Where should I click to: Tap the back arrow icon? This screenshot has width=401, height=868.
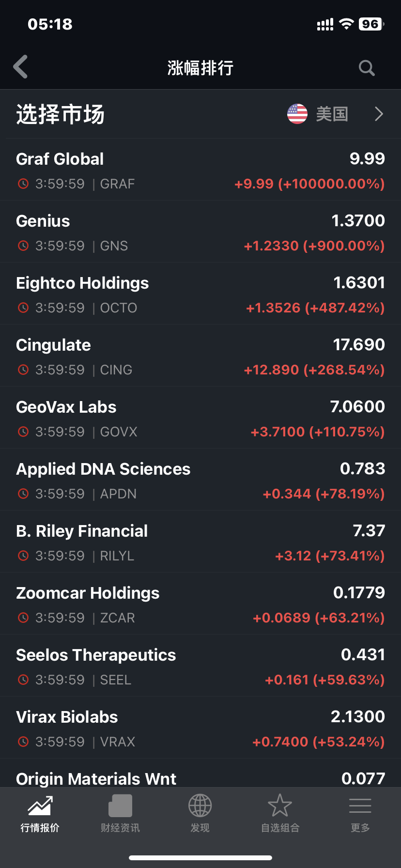click(21, 67)
